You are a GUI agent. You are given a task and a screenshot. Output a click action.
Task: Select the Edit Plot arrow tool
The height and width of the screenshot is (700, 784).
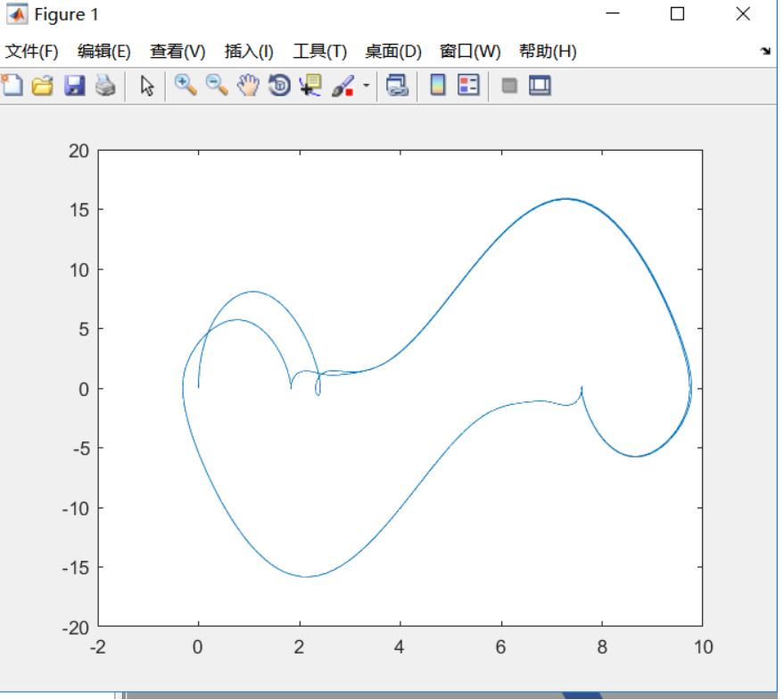click(x=147, y=86)
